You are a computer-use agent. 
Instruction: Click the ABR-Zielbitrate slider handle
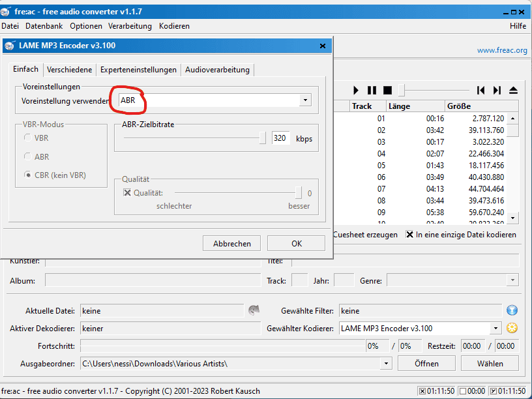(263, 138)
